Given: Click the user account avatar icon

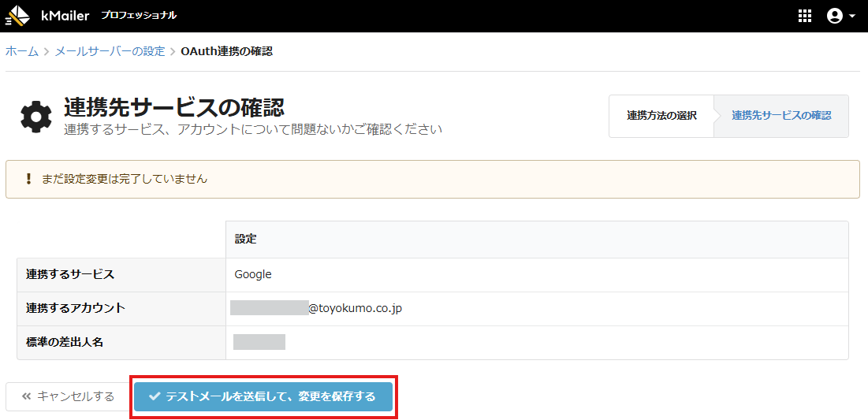Looking at the screenshot, I should (x=834, y=16).
